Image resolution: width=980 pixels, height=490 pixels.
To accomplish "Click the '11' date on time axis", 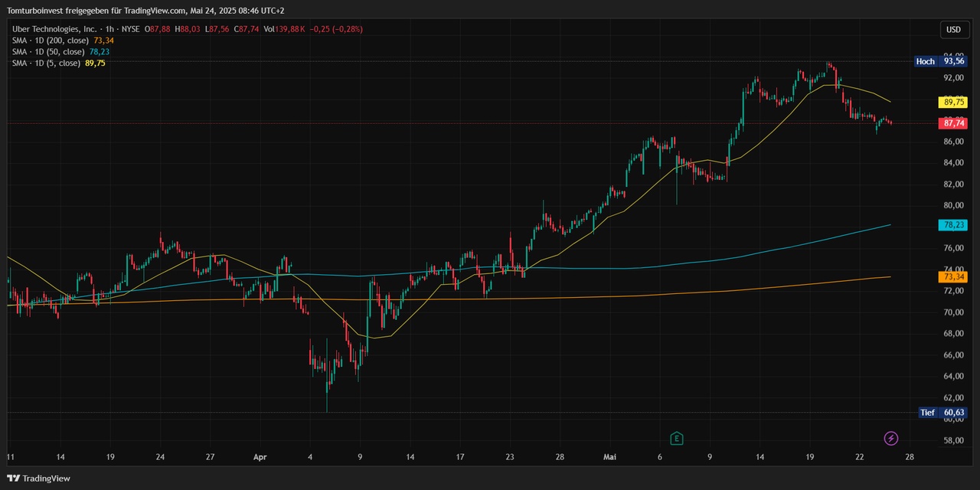I will click(10, 457).
